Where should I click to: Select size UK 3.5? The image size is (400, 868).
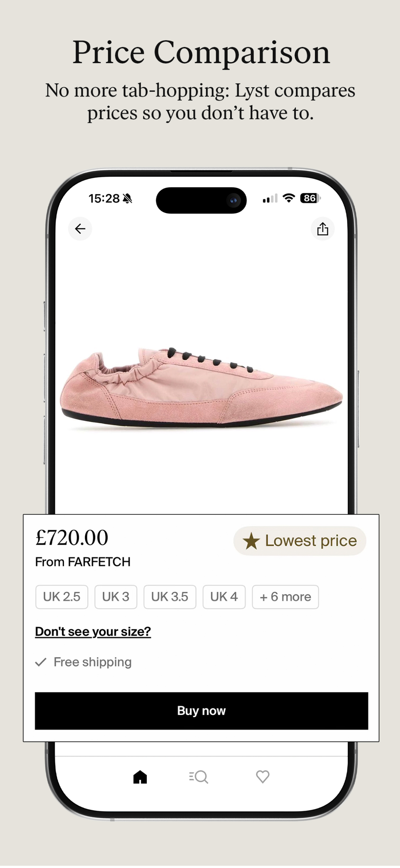point(170,597)
